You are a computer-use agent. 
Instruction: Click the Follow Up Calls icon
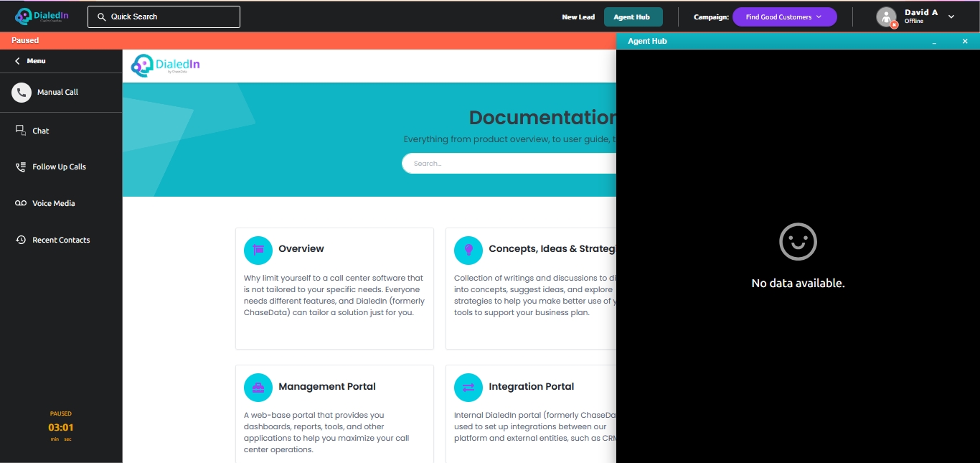click(x=21, y=167)
